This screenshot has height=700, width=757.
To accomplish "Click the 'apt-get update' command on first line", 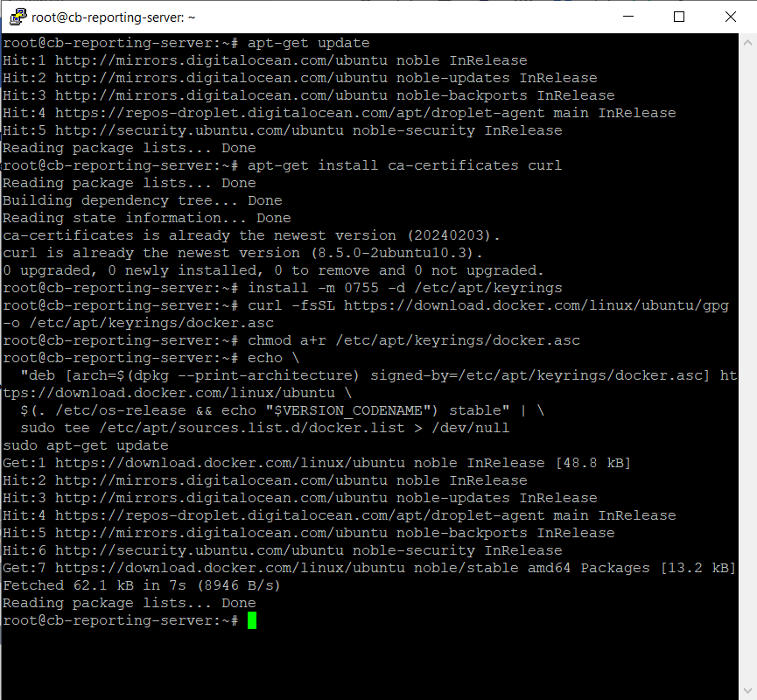I will pos(309,43).
